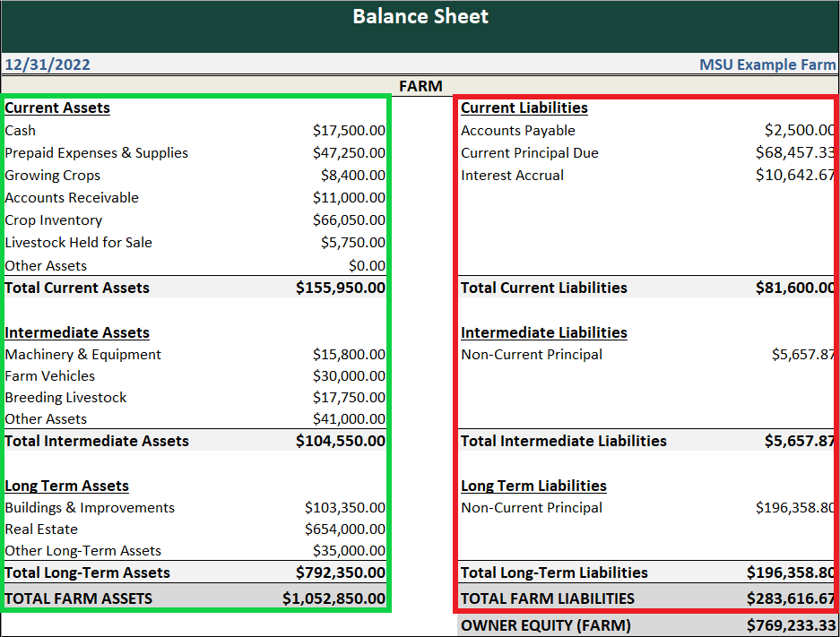Select the Current Assets heading
The image size is (840, 637).
56,108
